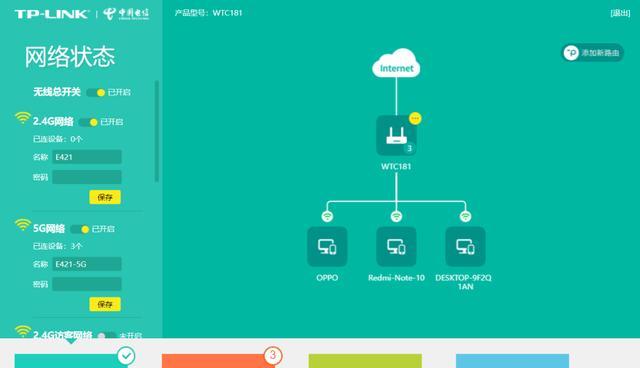Toggle the 5G网络 switch
The width and height of the screenshot is (640, 368).
(80, 229)
